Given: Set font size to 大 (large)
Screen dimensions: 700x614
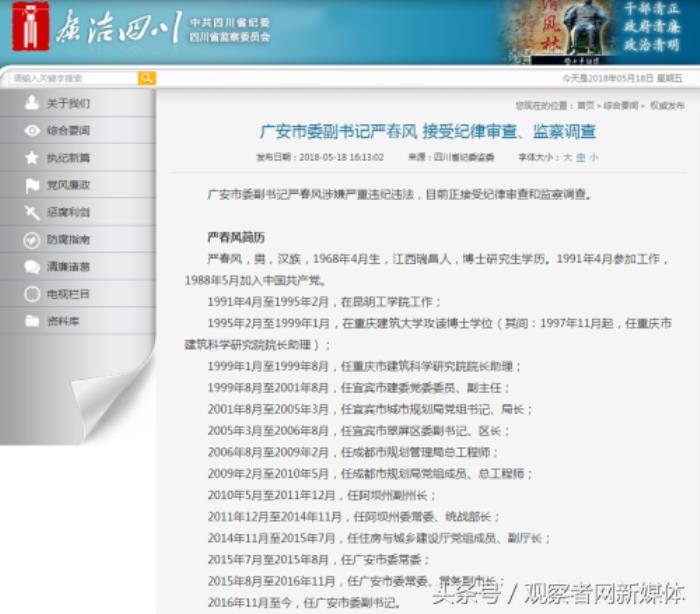Looking at the screenshot, I should coord(567,157).
